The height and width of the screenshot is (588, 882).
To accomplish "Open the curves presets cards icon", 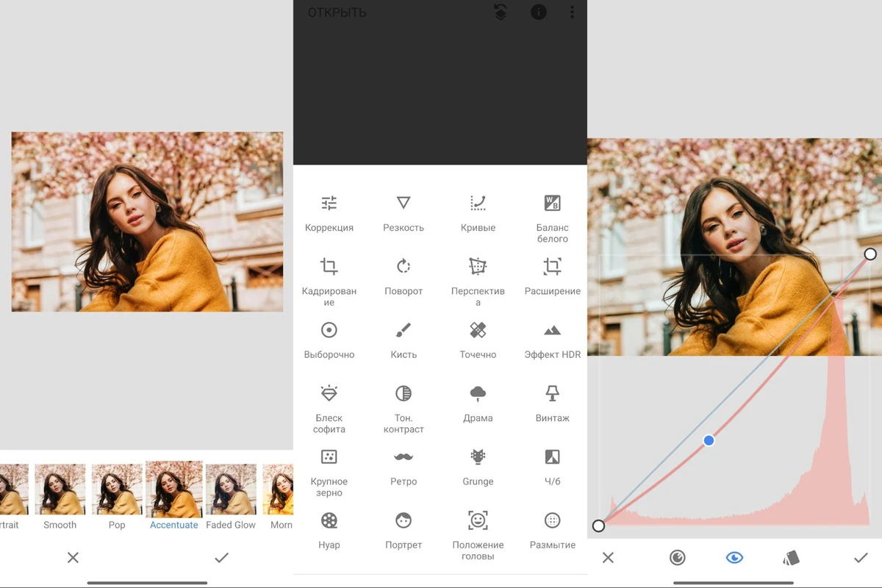I will [791, 558].
